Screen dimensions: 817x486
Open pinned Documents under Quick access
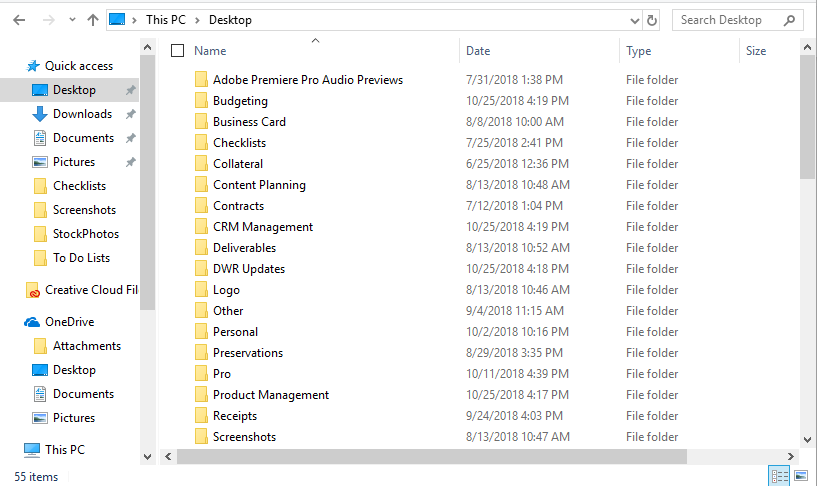(83, 138)
